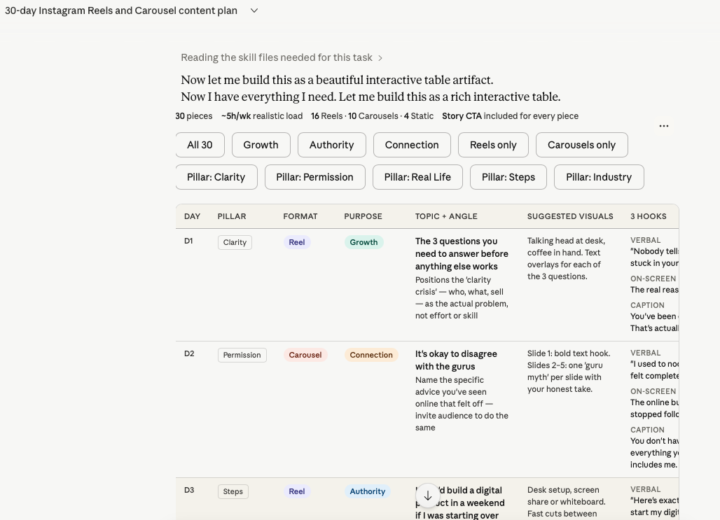Expand the conversation title dropdown chevron
This screenshot has width=720, height=520.
(x=254, y=11)
